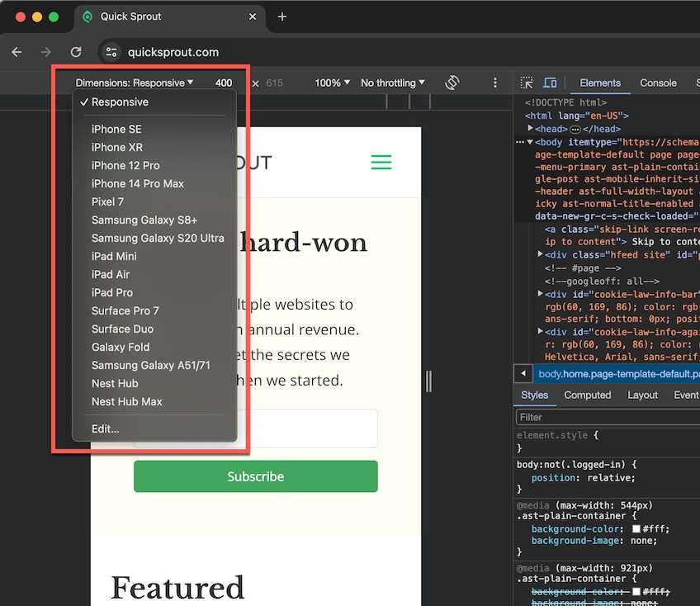The height and width of the screenshot is (606, 700).
Task: Expand the hfeed site div node
Action: click(x=540, y=254)
